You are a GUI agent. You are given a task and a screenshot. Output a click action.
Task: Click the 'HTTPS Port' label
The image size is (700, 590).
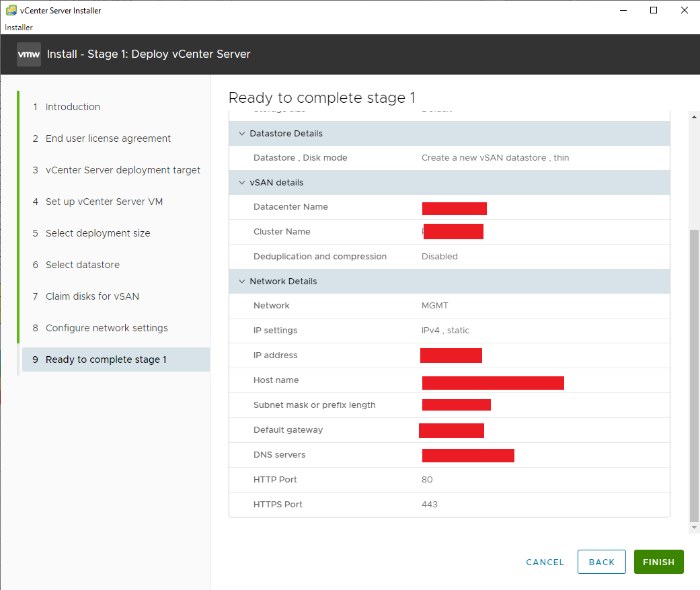click(278, 504)
